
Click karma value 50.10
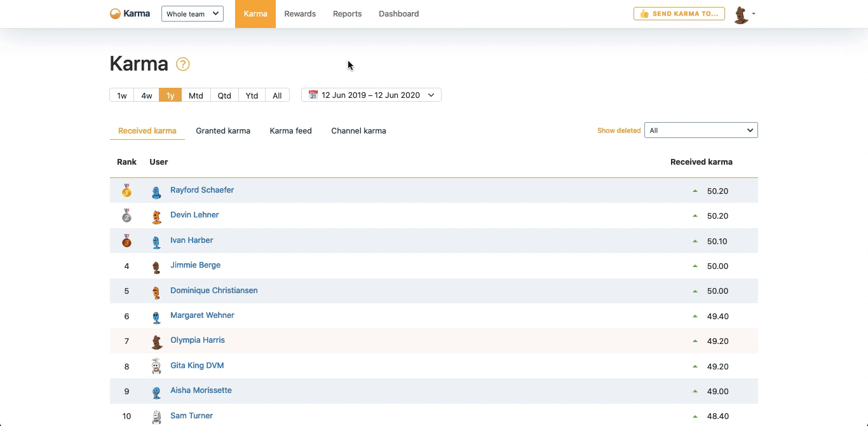[x=717, y=241]
